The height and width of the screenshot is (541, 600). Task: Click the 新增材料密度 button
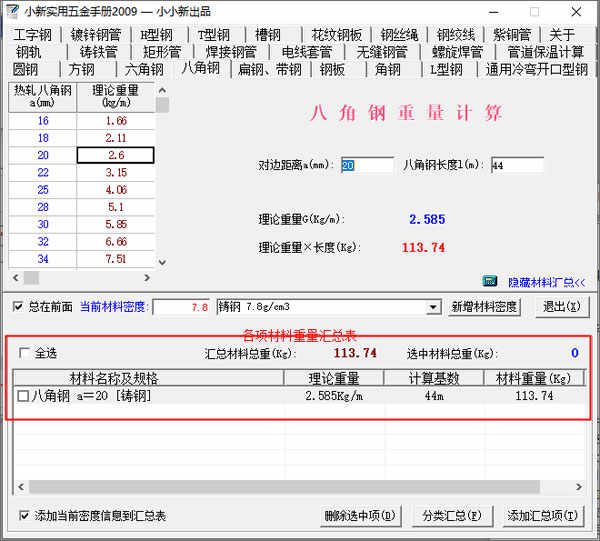coord(484,307)
